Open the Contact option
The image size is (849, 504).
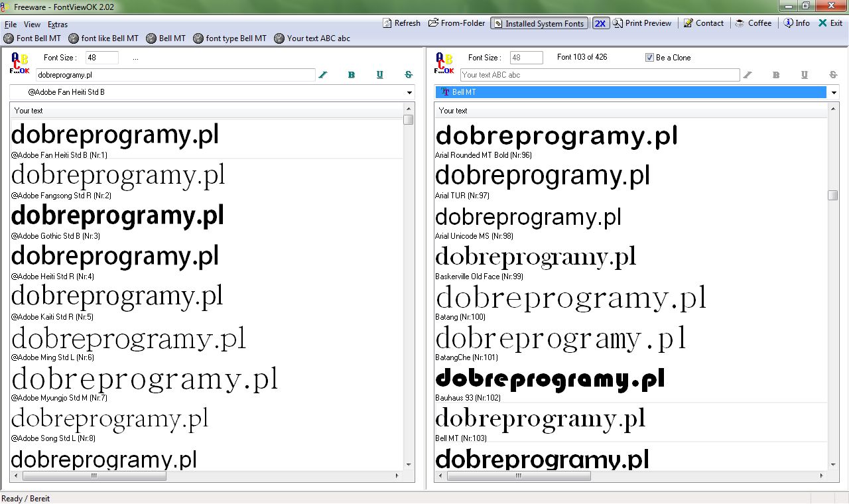[x=703, y=23]
